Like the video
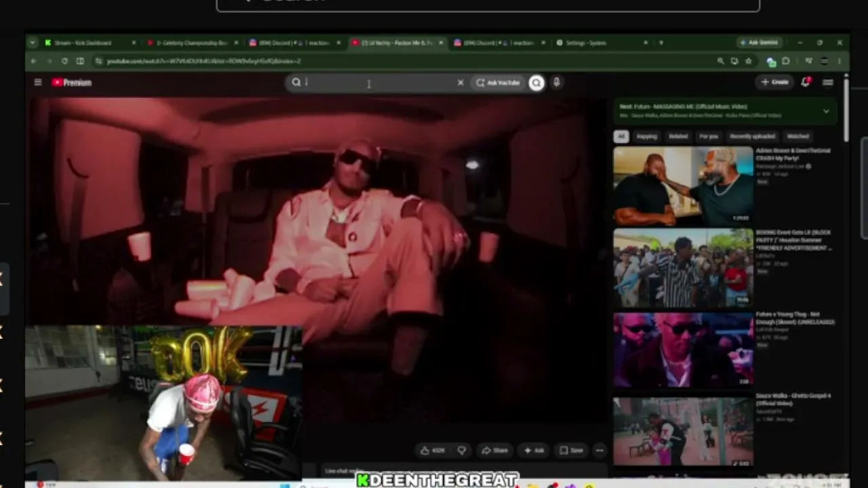Screen dimensions: 868x488 click(x=432, y=450)
